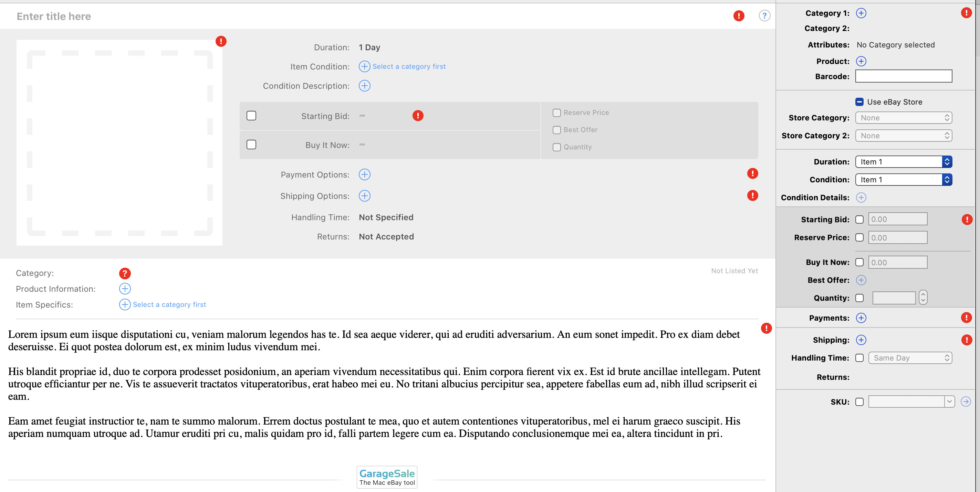The height and width of the screenshot is (492, 980).
Task: Toggle Reserve Price checkbox in preview
Action: (x=556, y=113)
